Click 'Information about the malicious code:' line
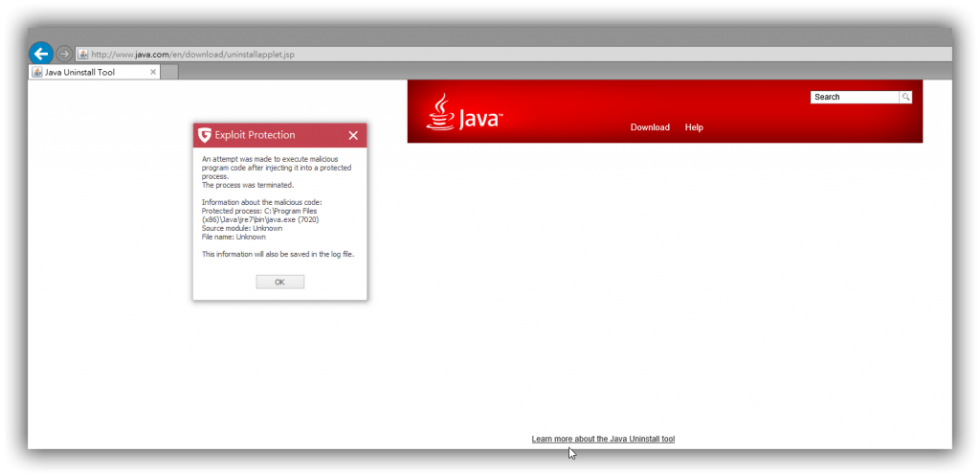Image resolution: width=980 pixels, height=476 pixels. (x=262, y=202)
